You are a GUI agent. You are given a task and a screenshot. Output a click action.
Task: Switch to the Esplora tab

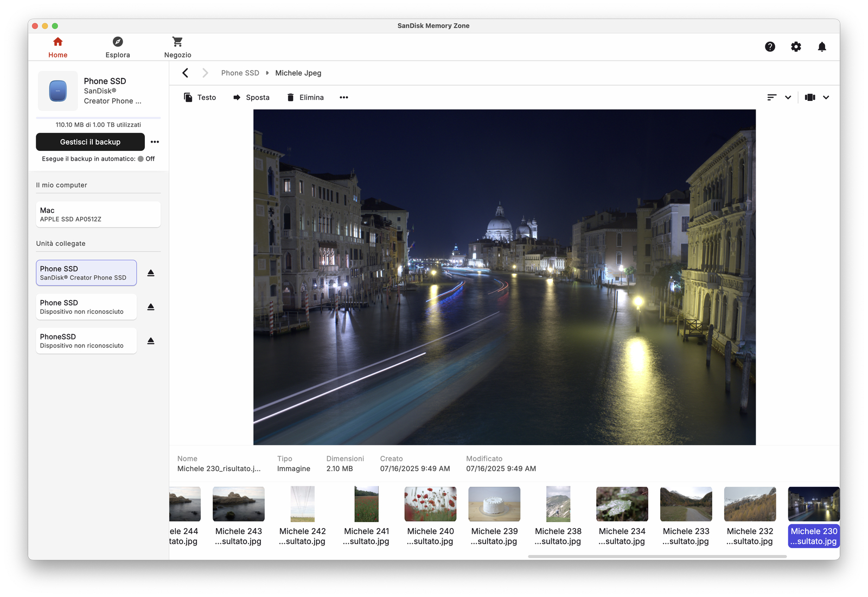[118, 47]
